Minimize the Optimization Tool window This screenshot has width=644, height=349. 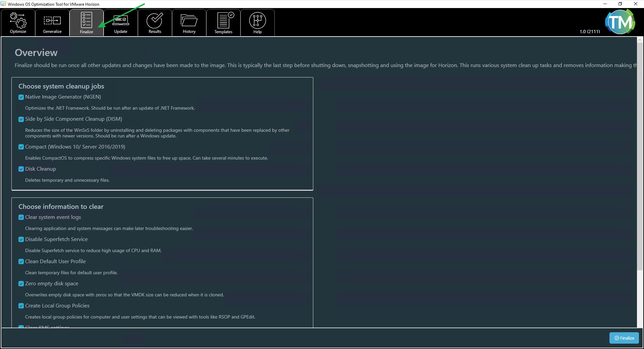(x=605, y=4)
